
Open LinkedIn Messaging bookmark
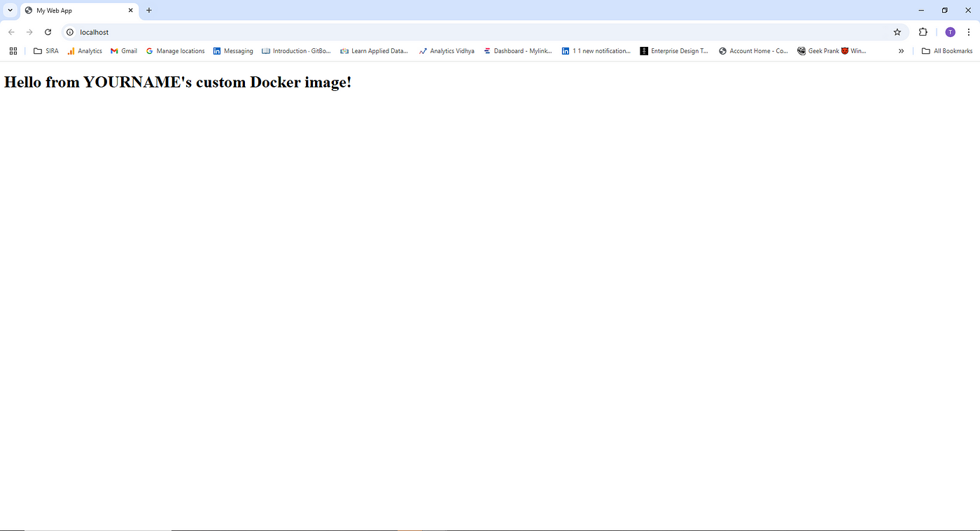click(x=233, y=51)
